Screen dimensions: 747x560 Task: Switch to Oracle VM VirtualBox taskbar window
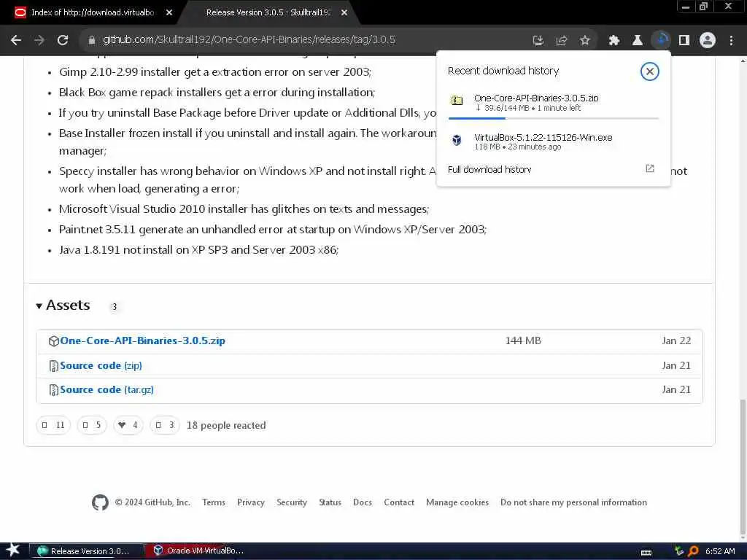coord(200,551)
